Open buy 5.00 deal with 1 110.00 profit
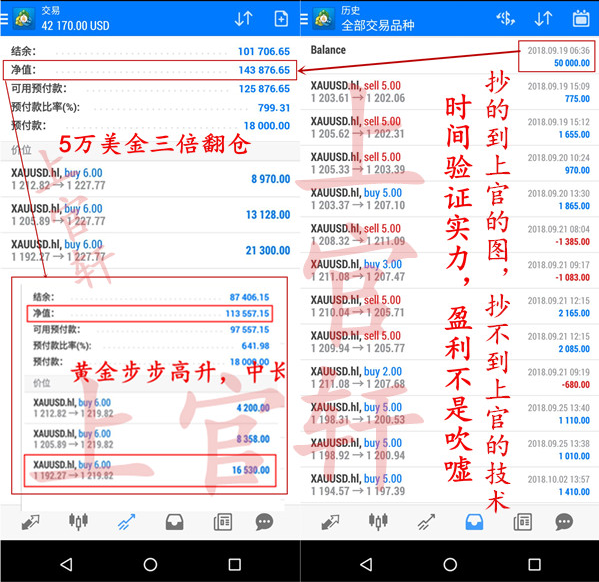 click(450, 413)
